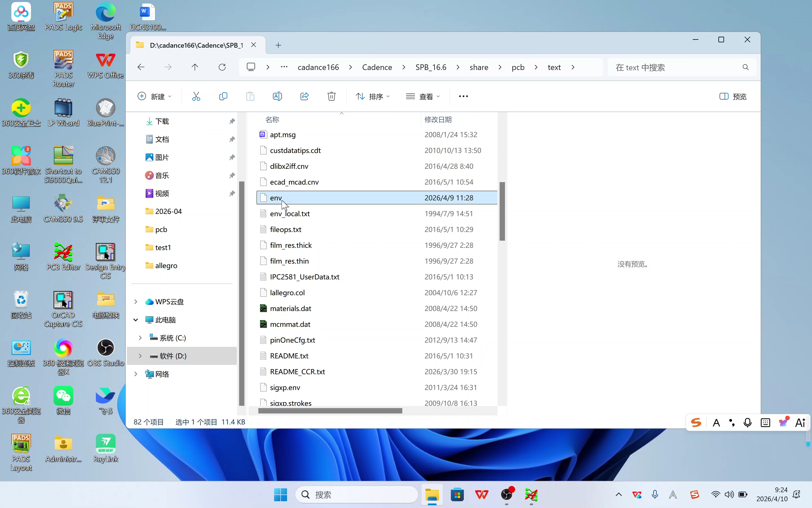Select the CAM350 12.1 desktop icon

106,165
